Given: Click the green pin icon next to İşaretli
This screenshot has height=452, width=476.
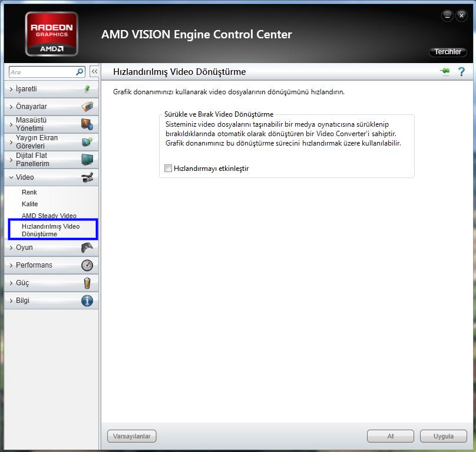Looking at the screenshot, I should coord(87,89).
